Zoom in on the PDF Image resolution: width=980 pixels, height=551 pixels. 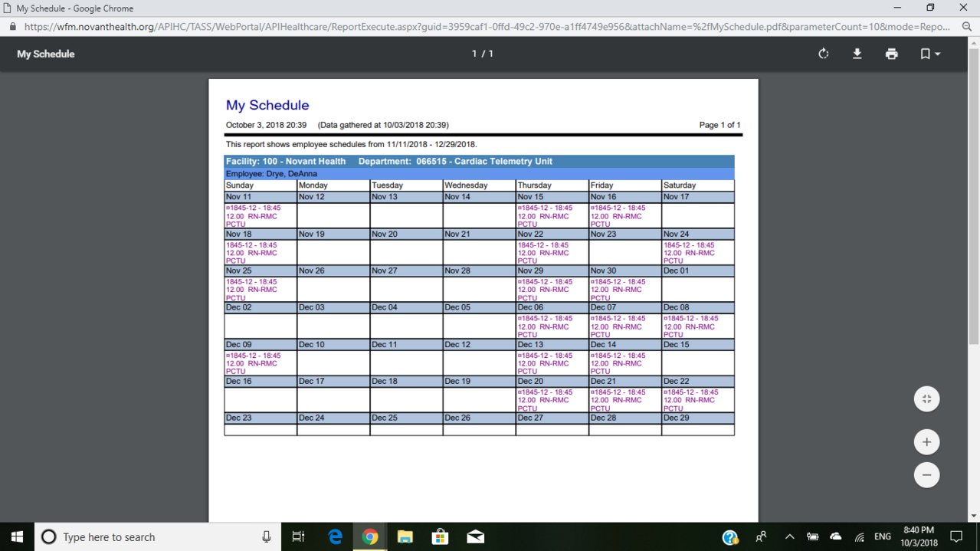point(926,442)
